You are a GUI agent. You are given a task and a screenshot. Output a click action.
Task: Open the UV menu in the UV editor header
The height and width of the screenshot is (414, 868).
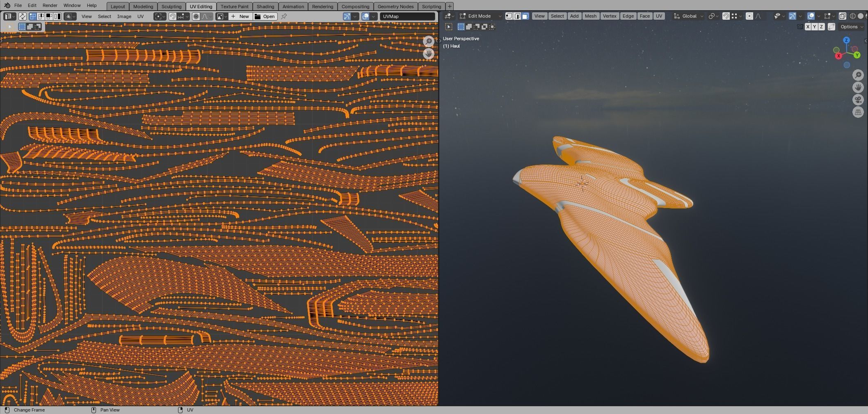click(x=141, y=16)
